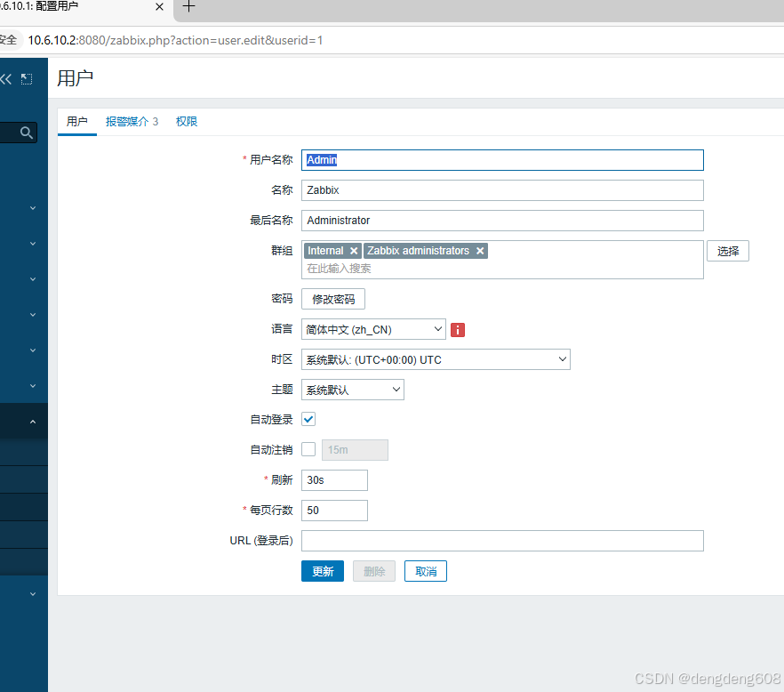Screen dimensions: 784x692
Task: Click the 更新 update button
Action: coord(323,571)
